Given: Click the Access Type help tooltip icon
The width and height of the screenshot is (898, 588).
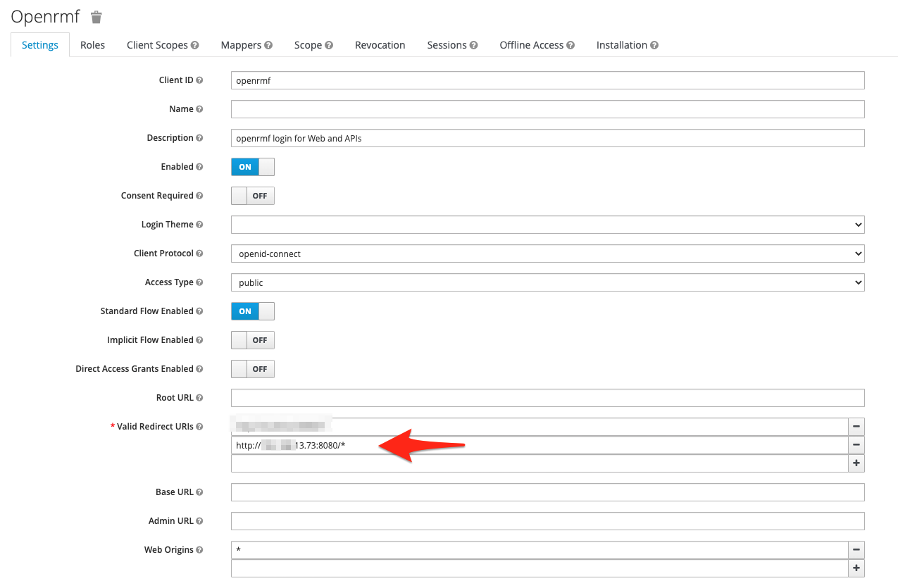Looking at the screenshot, I should click(x=201, y=282).
